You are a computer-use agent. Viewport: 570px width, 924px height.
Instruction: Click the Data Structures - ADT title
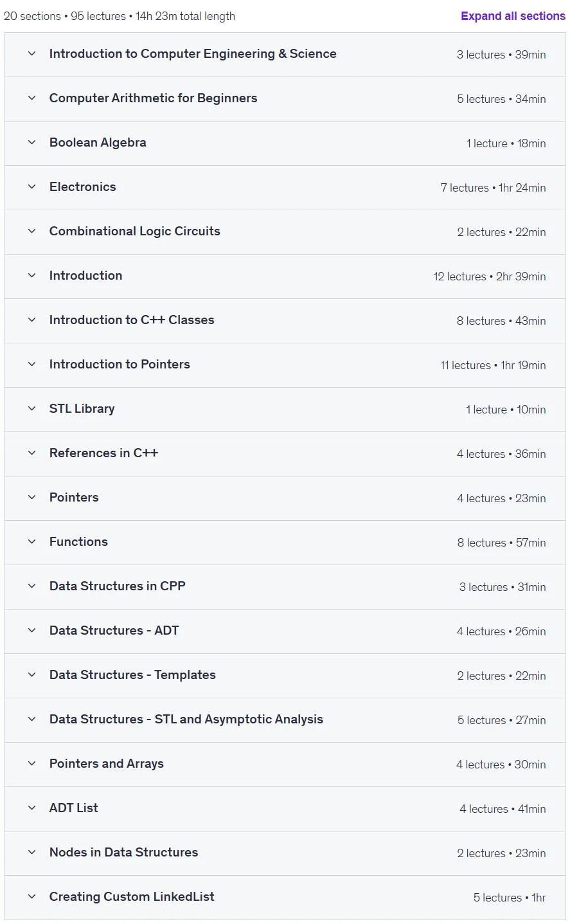114,631
